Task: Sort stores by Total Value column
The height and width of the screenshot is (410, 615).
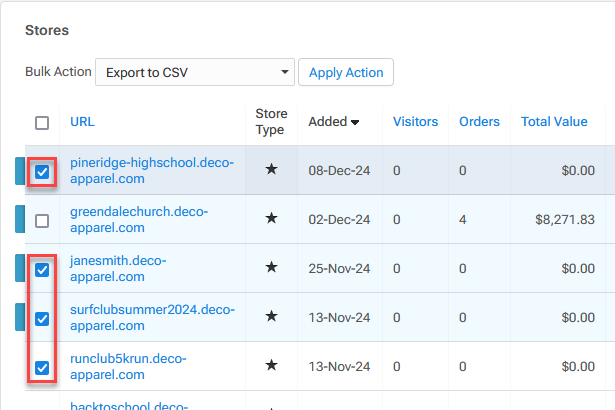Action: tap(554, 122)
